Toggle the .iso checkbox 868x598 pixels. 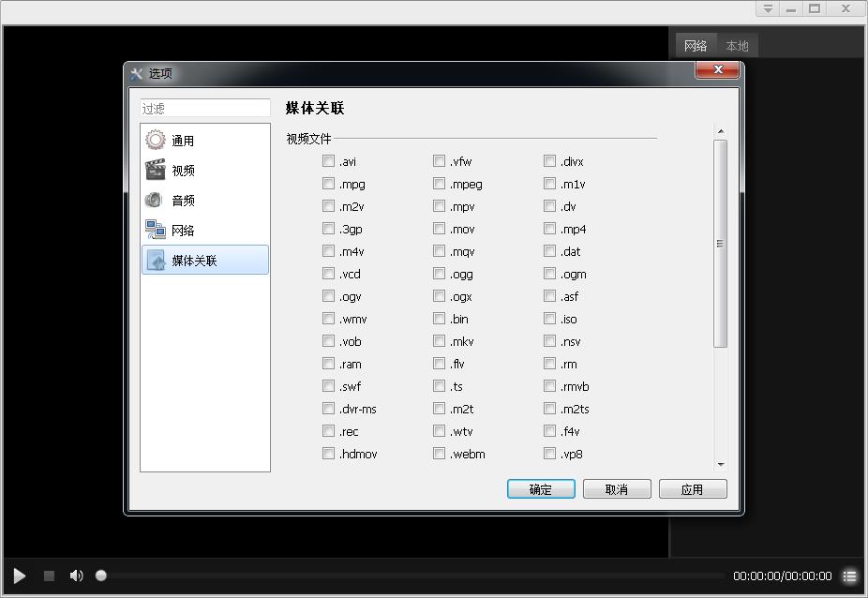pos(549,319)
